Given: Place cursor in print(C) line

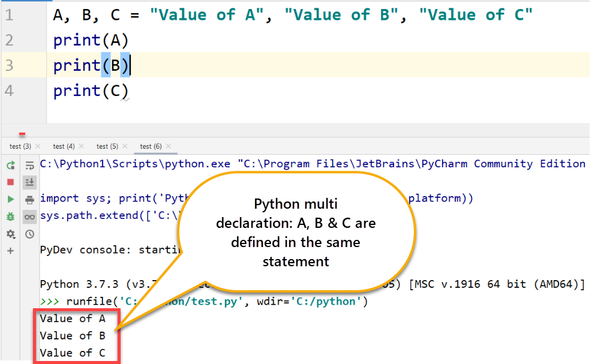Looking at the screenshot, I should point(91,91).
